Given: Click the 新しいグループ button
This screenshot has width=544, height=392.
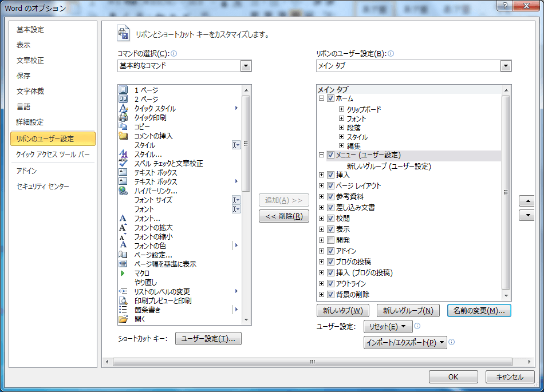Looking at the screenshot, I should (408, 311).
